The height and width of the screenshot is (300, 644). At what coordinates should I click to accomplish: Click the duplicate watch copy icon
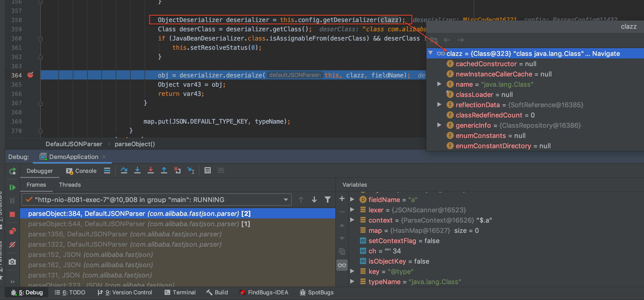click(x=342, y=252)
